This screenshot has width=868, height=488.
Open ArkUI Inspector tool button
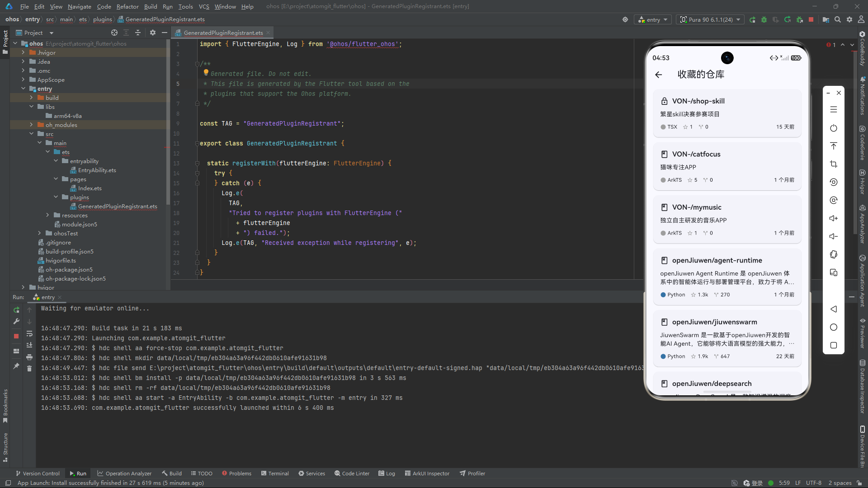pyautogui.click(x=427, y=473)
